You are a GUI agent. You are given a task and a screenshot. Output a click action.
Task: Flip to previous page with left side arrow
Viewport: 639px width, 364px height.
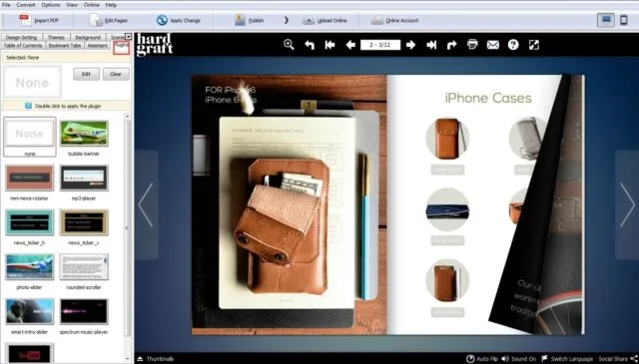pyautogui.click(x=146, y=204)
